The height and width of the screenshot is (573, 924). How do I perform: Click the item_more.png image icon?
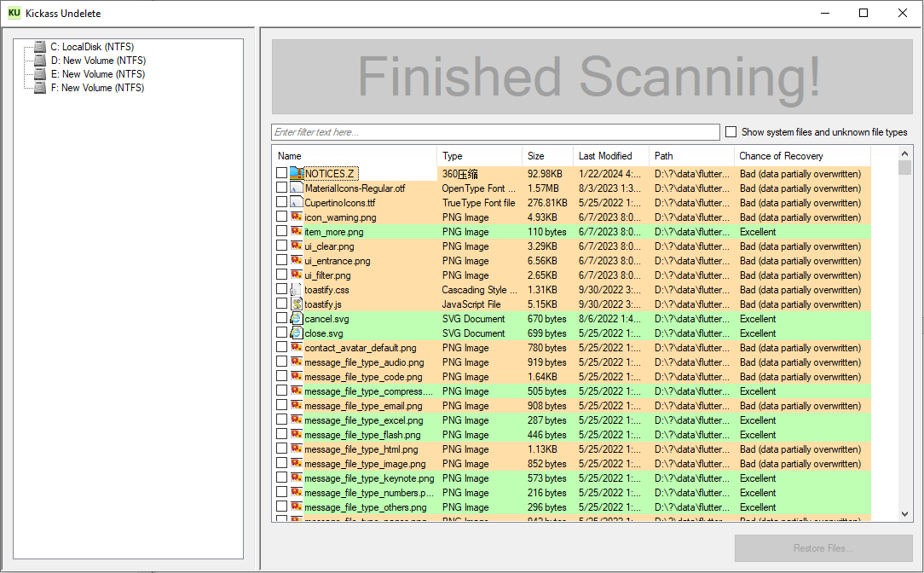296,232
